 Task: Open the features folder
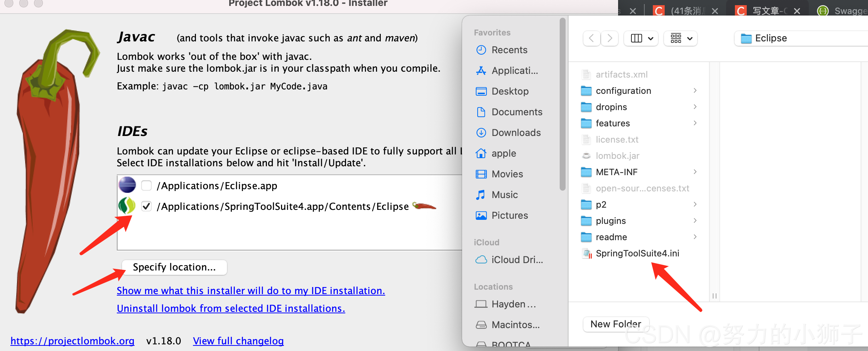(613, 123)
